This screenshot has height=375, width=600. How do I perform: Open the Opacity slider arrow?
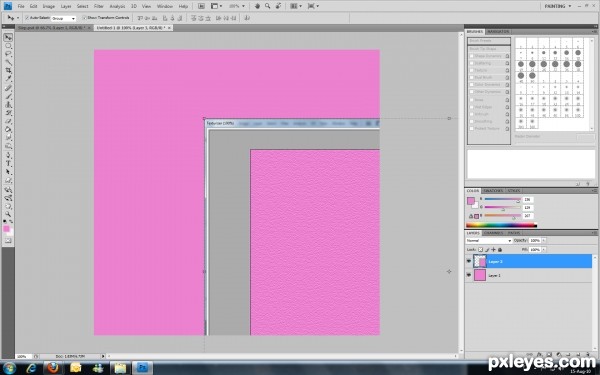544,240
